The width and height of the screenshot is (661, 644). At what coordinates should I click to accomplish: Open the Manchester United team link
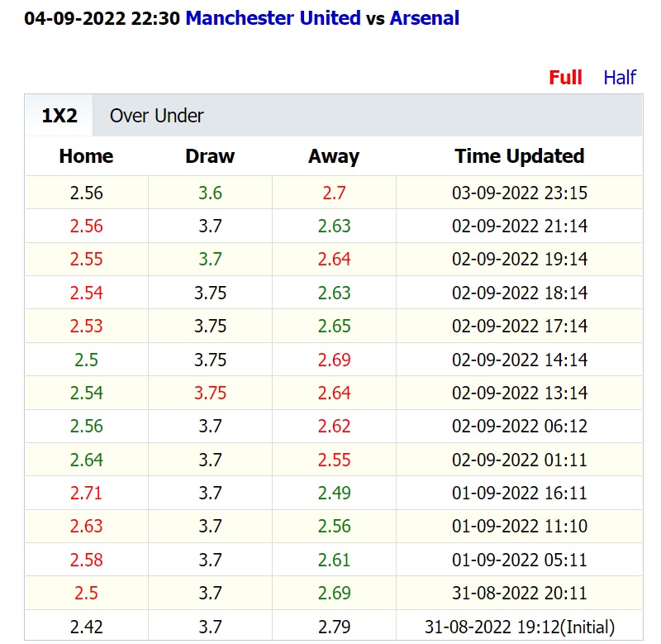coord(273,18)
